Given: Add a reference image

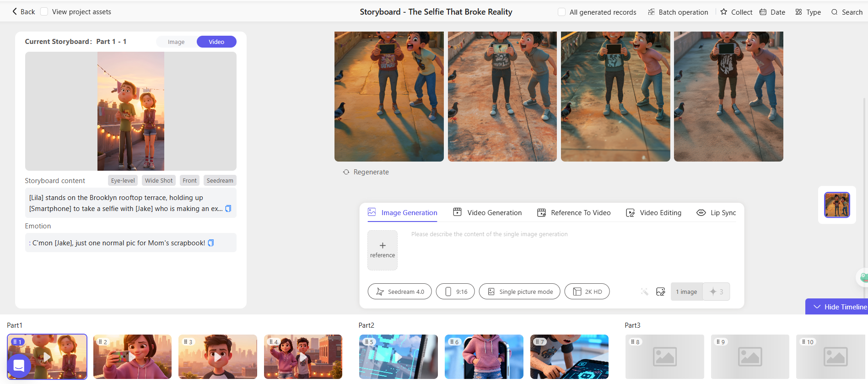Looking at the screenshot, I should (x=383, y=250).
